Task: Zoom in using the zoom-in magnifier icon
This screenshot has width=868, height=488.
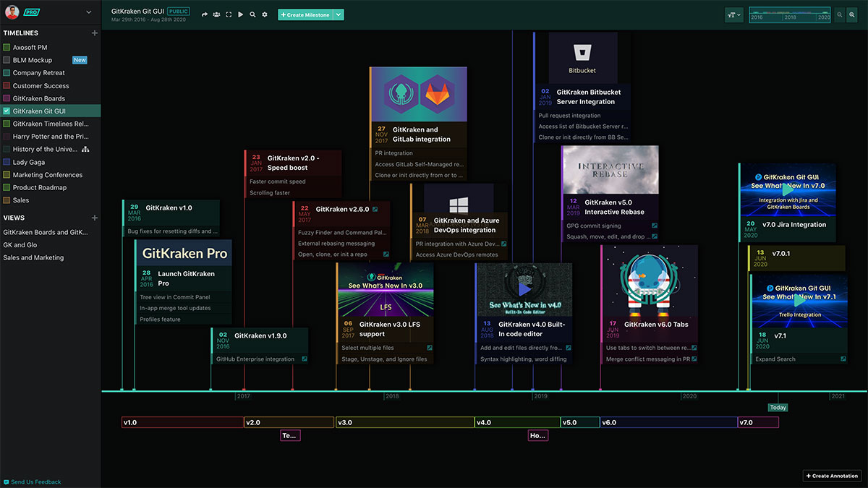Action: 852,14
